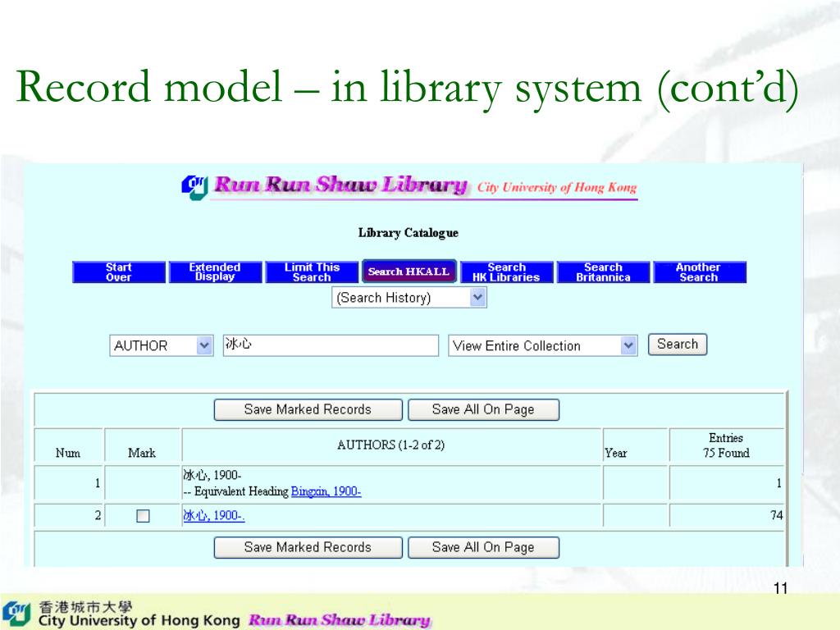Click the upper Save All On Page button

pyautogui.click(x=483, y=410)
